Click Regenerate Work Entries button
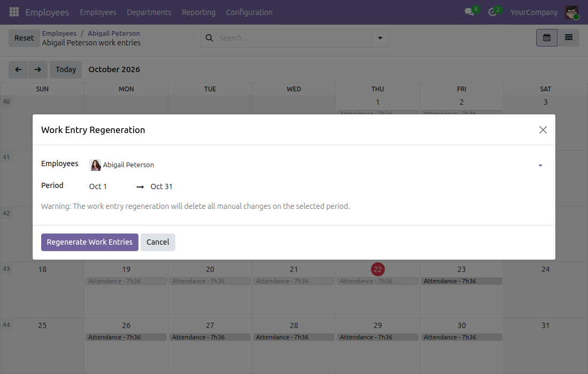588x374 pixels. pyautogui.click(x=90, y=242)
